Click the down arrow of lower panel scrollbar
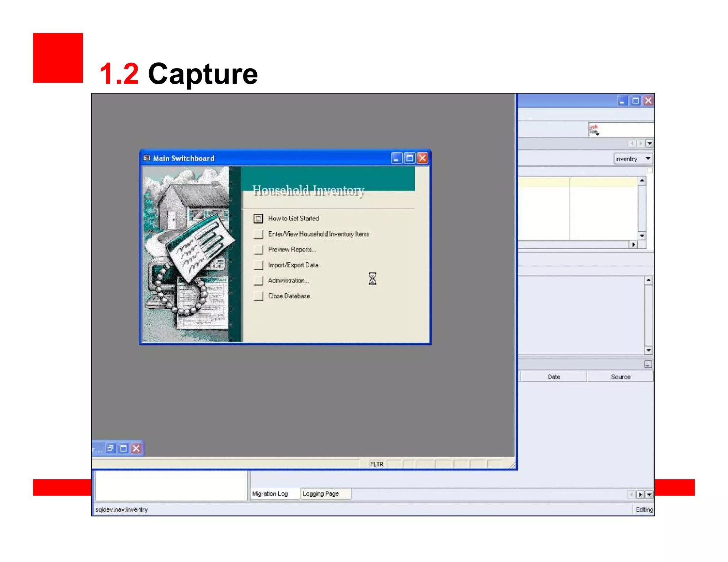Screen dimensions: 728x562 (x=649, y=351)
